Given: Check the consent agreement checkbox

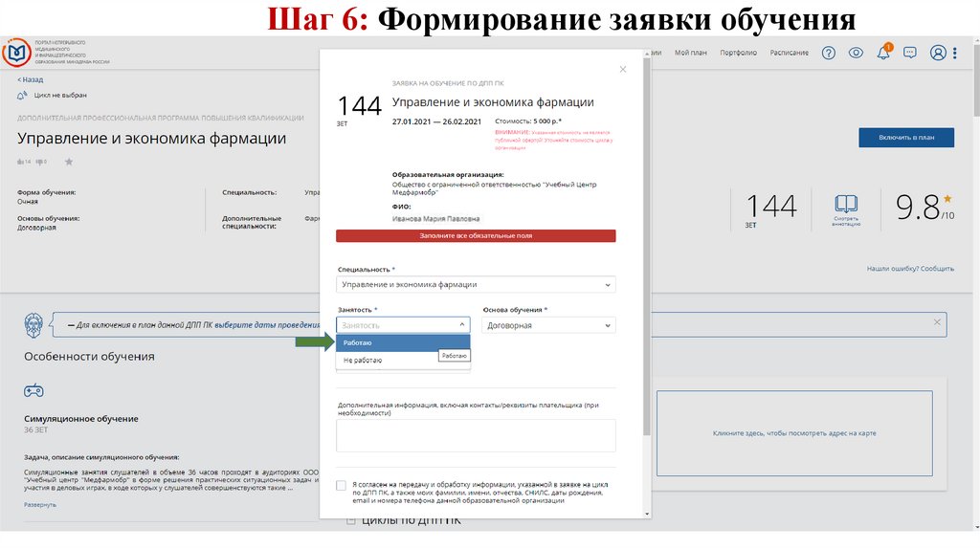Looking at the screenshot, I should tap(341, 485).
